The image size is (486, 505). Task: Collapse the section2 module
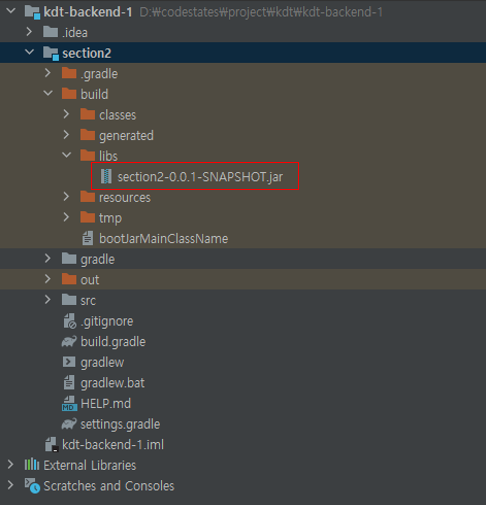click(x=30, y=52)
